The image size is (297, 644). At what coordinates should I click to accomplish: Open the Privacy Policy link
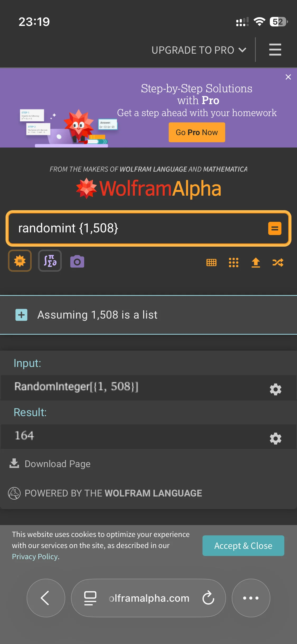(35, 556)
